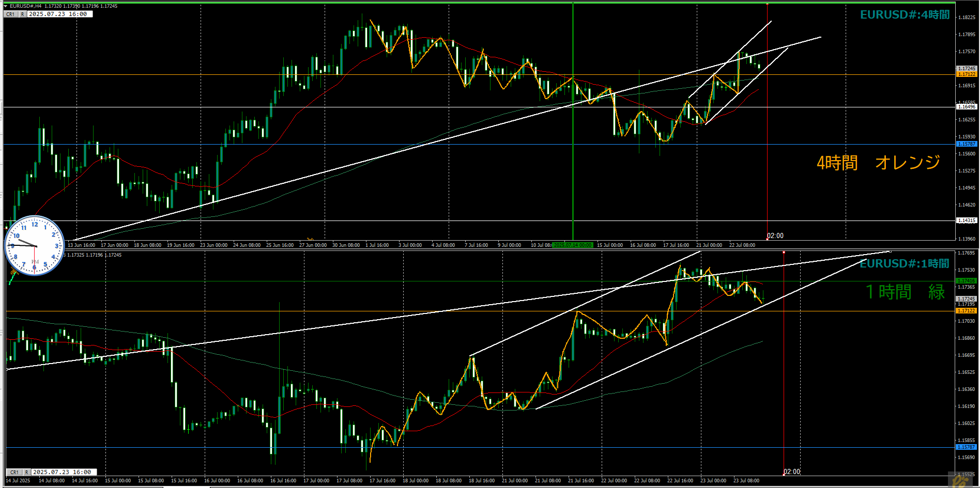Click the 02:00 label on the H4 chart

coord(775,236)
